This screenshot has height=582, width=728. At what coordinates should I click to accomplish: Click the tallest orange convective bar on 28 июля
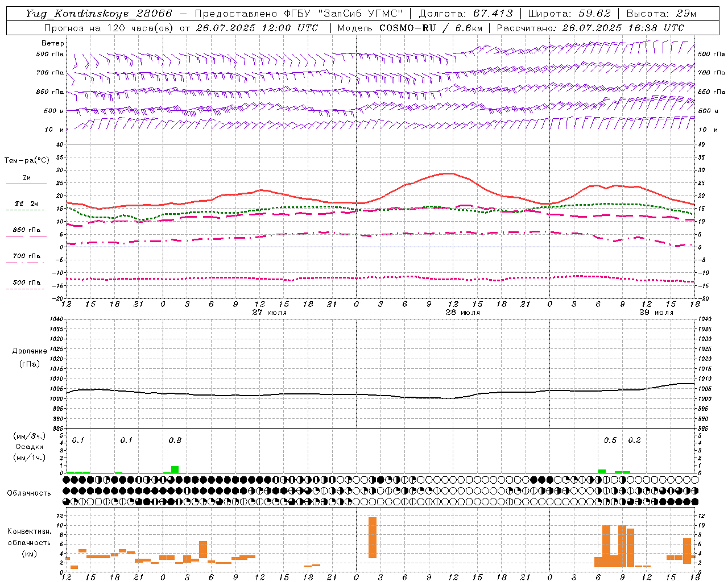pyautogui.click(x=373, y=538)
